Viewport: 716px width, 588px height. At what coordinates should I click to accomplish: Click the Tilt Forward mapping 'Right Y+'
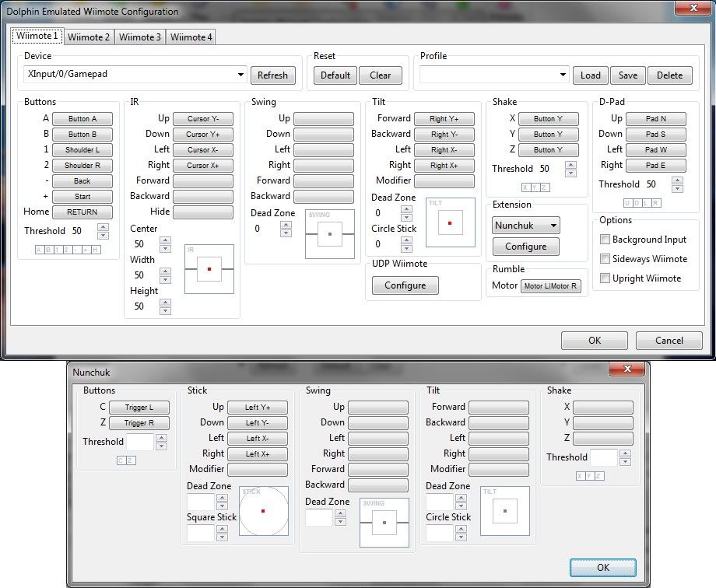tap(444, 119)
